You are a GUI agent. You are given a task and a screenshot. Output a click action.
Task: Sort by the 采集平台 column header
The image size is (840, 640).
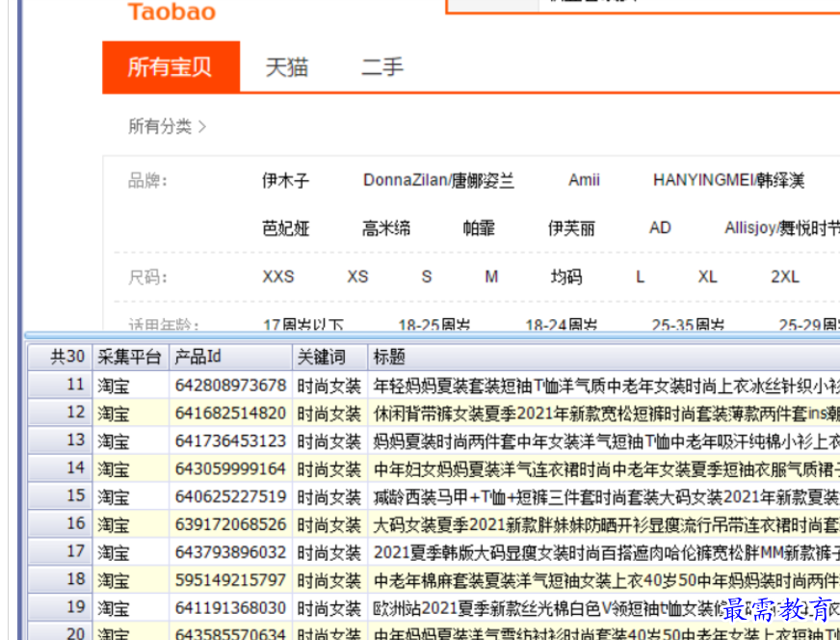(131, 357)
